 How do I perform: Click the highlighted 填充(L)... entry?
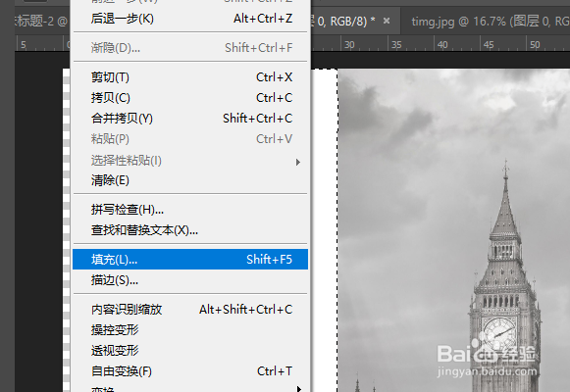(190, 259)
